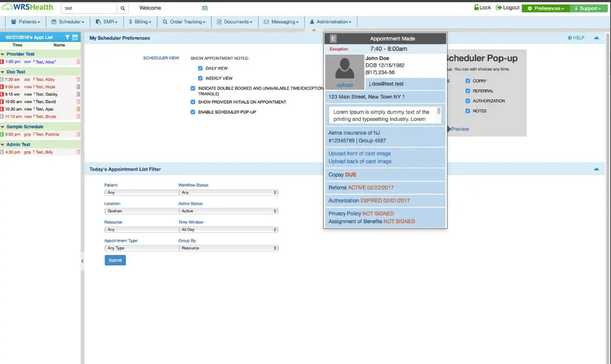
Task: Open the Workflow Status dropdown
Action: point(228,193)
